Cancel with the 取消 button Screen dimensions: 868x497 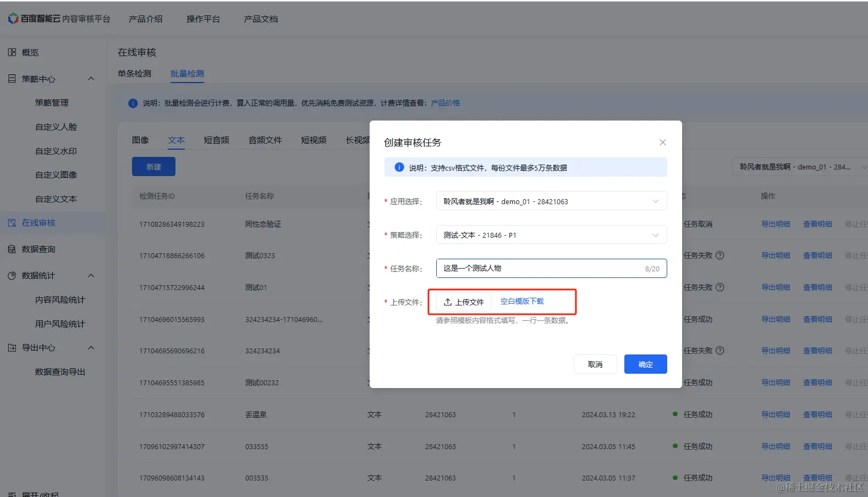(595, 364)
